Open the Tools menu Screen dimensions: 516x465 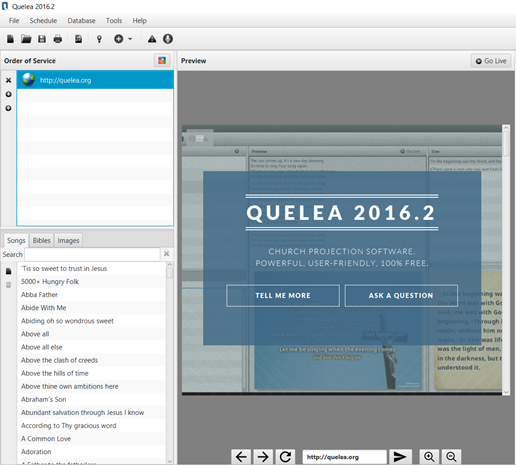pyautogui.click(x=114, y=21)
